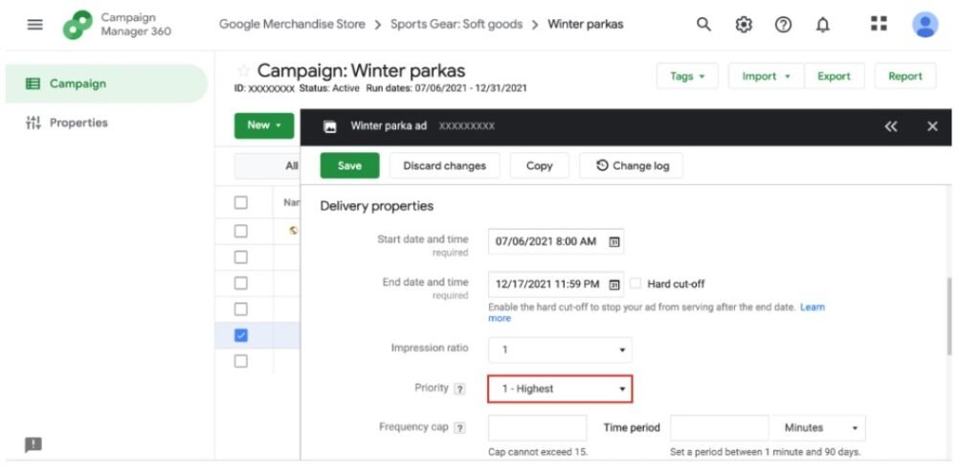The width and height of the screenshot is (980, 472).
Task: Open the help question mark icon
Action: [x=783, y=24]
